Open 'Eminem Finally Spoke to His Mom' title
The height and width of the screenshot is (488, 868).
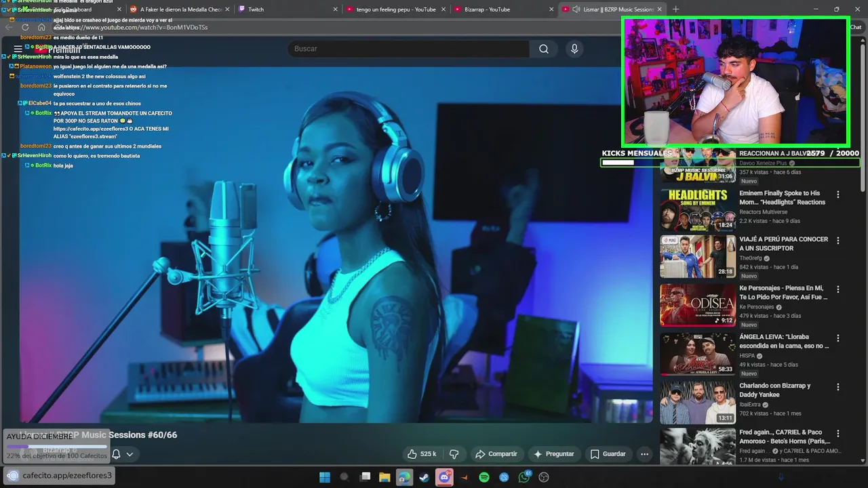[x=783, y=197]
